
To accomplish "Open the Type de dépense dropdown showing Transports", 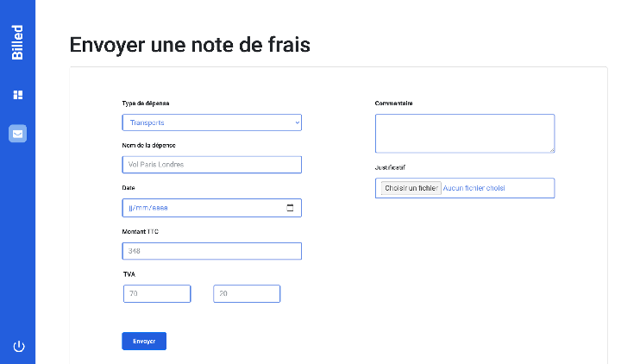I will click(212, 122).
